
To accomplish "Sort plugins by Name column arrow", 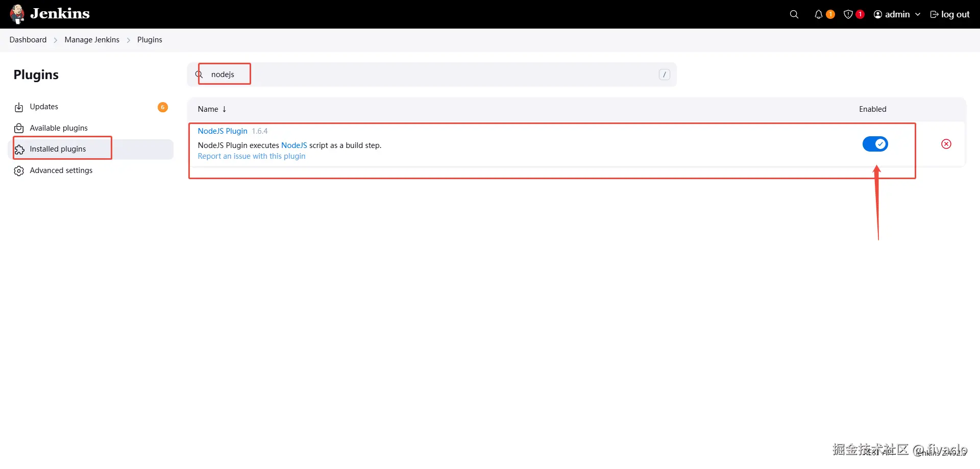I will (x=224, y=109).
